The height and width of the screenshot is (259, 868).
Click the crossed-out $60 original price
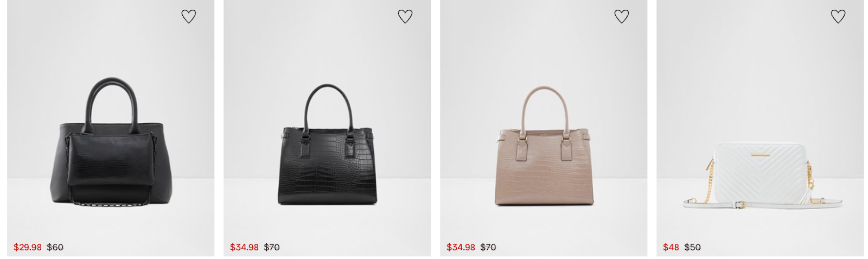[x=55, y=247]
